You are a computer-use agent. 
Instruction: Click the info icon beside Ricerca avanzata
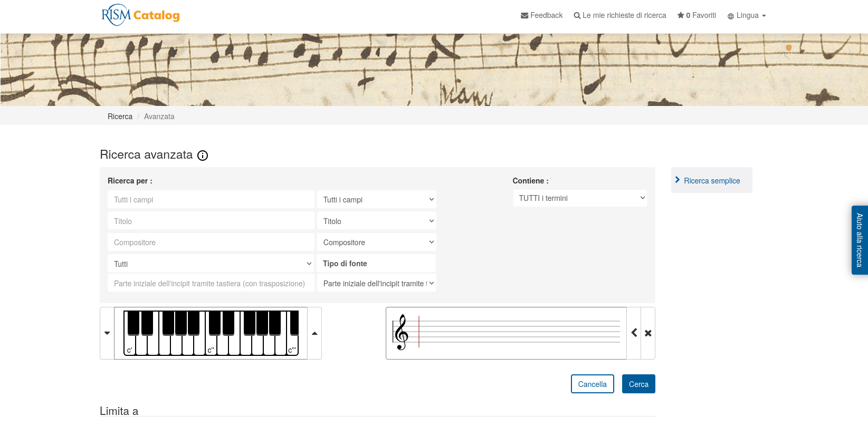203,156
